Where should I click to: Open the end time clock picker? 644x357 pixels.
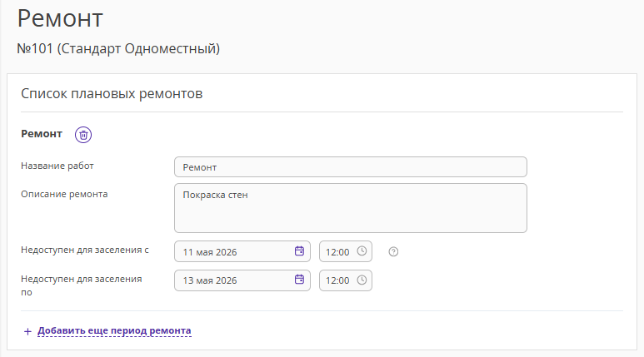click(x=362, y=280)
